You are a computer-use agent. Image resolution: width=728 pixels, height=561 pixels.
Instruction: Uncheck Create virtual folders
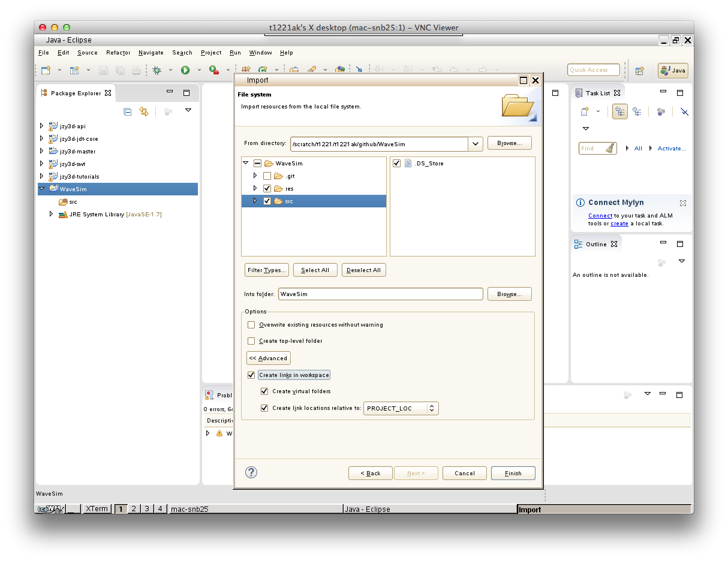pos(264,391)
